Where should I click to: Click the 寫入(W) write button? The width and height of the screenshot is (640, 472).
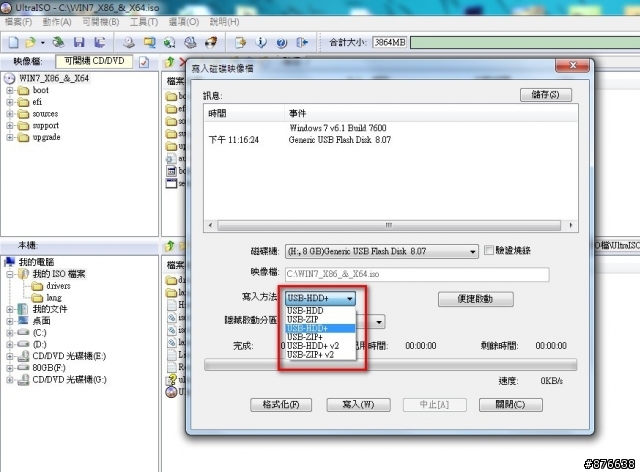[x=358, y=405]
